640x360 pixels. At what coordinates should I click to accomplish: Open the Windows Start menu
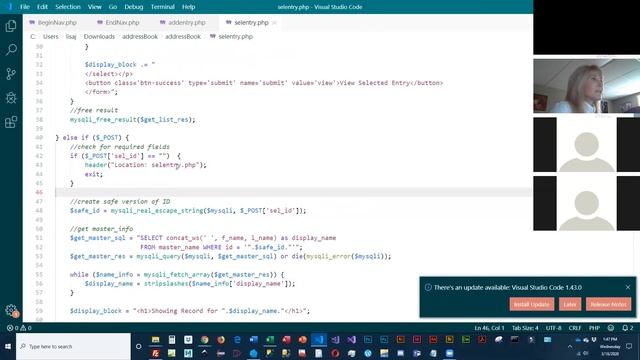click(x=8, y=347)
